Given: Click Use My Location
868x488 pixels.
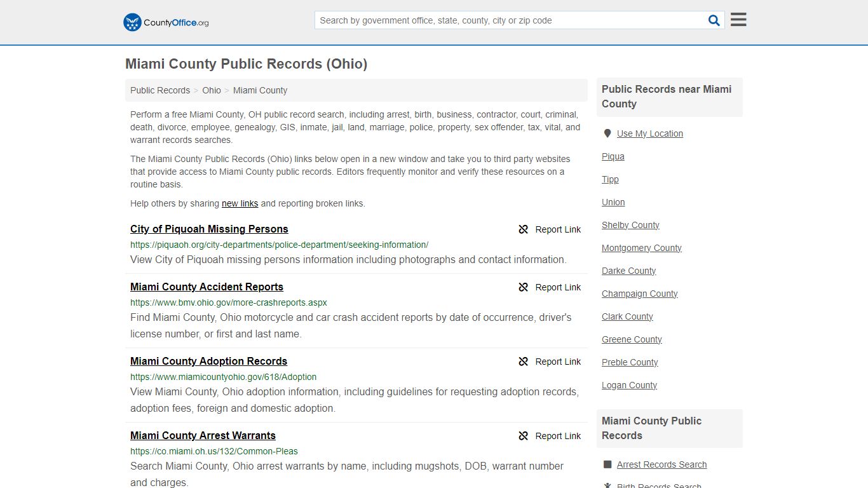Looking at the screenshot, I should click(650, 133).
